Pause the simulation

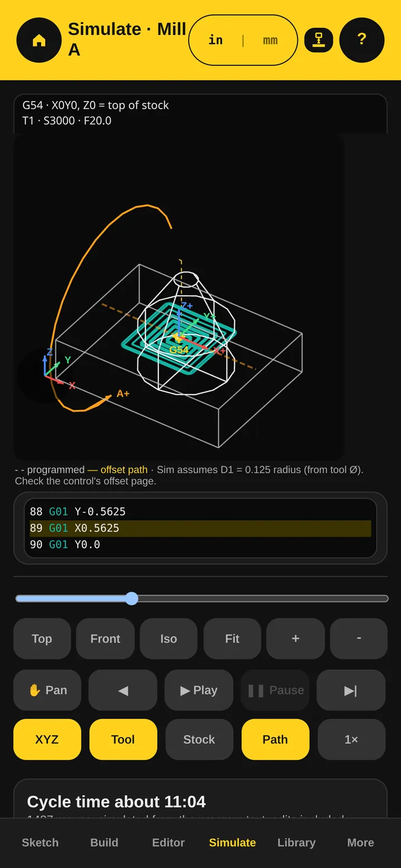pyautogui.click(x=275, y=690)
